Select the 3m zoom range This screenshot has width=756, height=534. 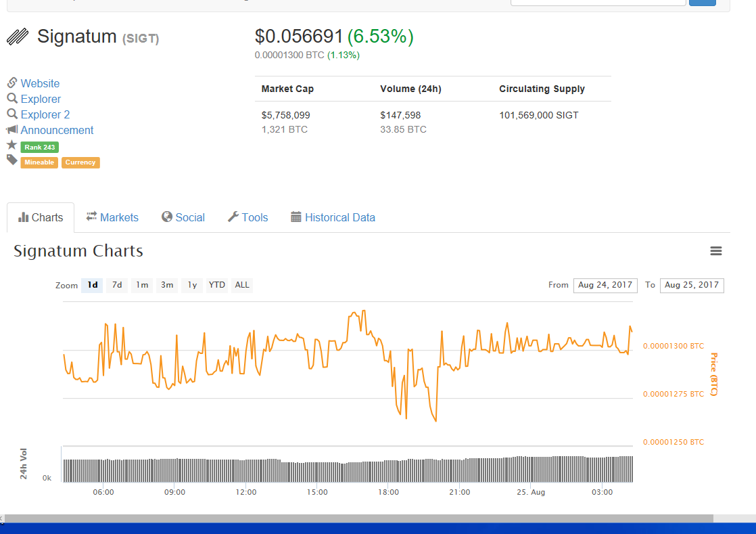tap(167, 285)
